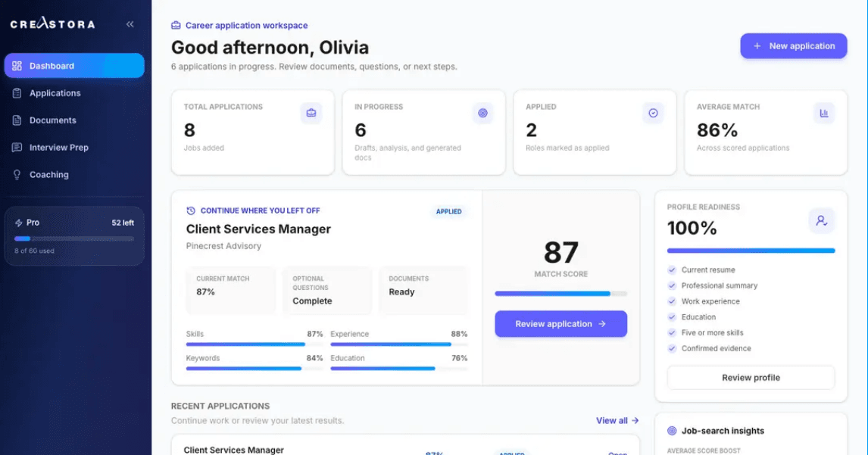This screenshot has height=455, width=868.
Task: Click the Current Match 87% tile
Action: (x=231, y=291)
